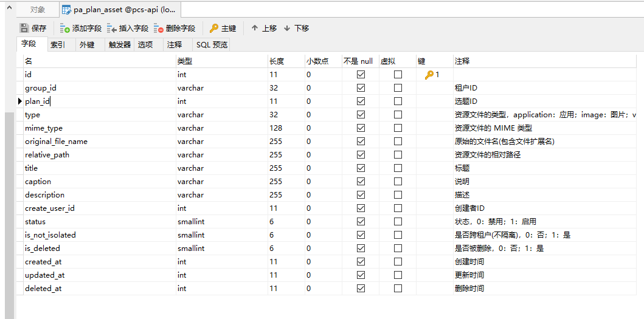Open the 触发器 (Triggers) tab
This screenshot has height=319, width=644.
120,44
